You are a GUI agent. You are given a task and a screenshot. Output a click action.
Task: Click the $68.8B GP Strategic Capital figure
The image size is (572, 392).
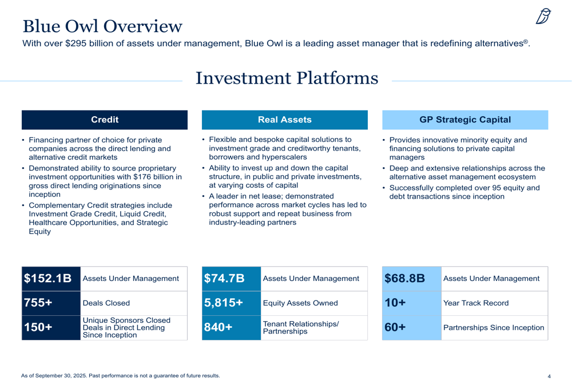[404, 279]
